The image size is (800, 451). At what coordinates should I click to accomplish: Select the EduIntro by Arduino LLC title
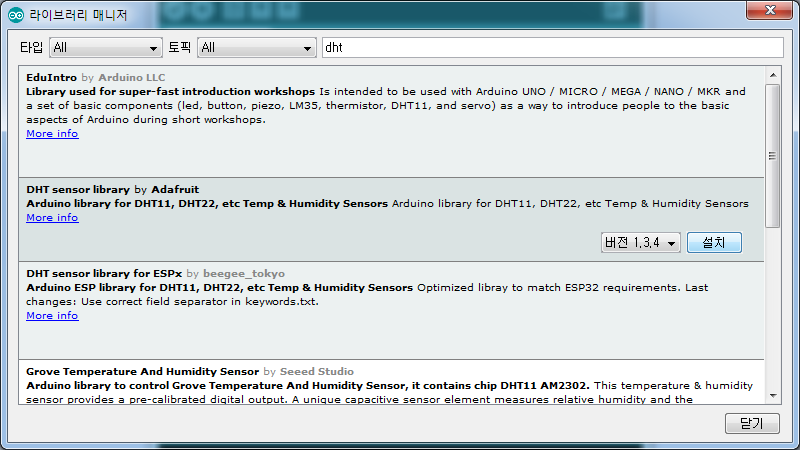click(x=95, y=78)
